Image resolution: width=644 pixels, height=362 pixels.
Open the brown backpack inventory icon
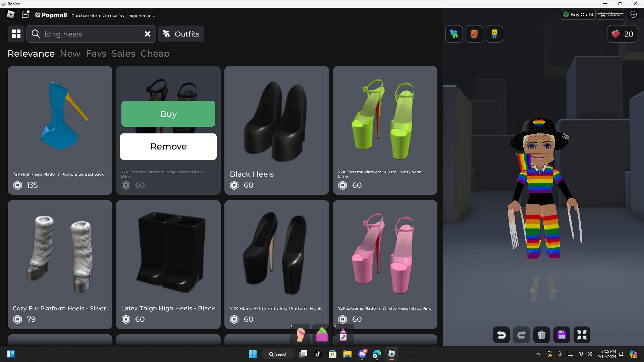[474, 34]
